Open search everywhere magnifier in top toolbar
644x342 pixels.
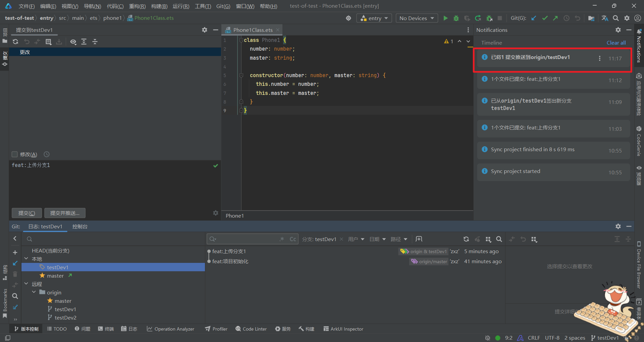(616, 18)
